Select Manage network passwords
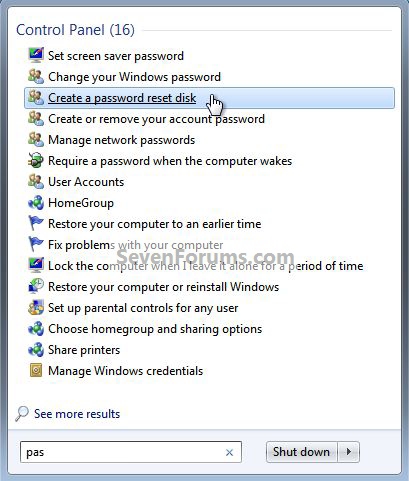This screenshot has width=409, height=481. (122, 140)
